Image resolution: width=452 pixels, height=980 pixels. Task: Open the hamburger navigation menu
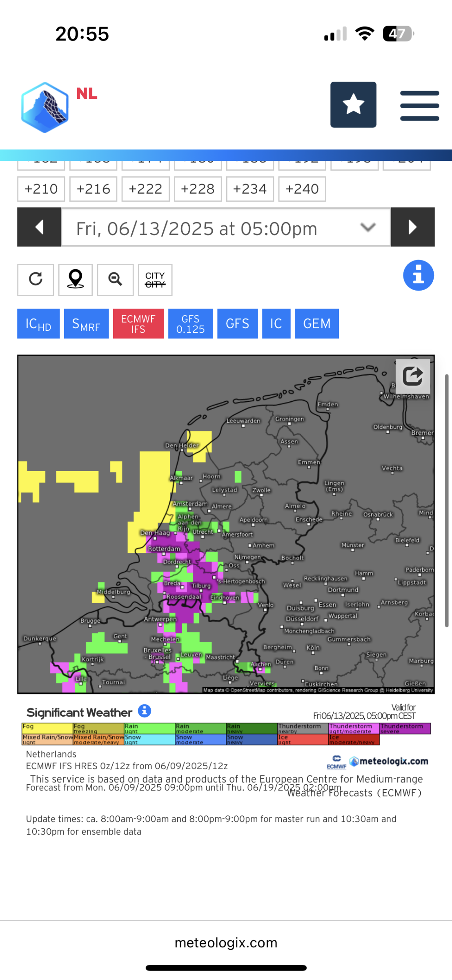pos(419,106)
